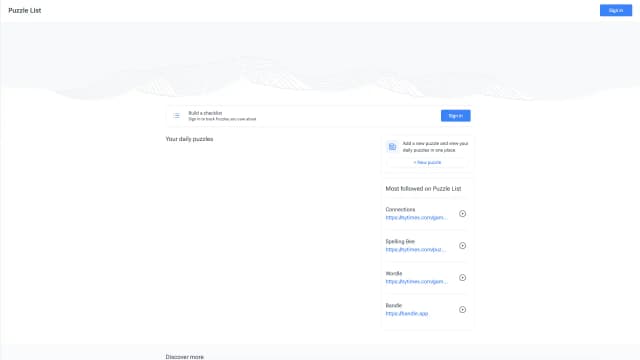Screen dimensions: 640x360
Task: Click the Puzzle List title in header
Action: point(24,11)
